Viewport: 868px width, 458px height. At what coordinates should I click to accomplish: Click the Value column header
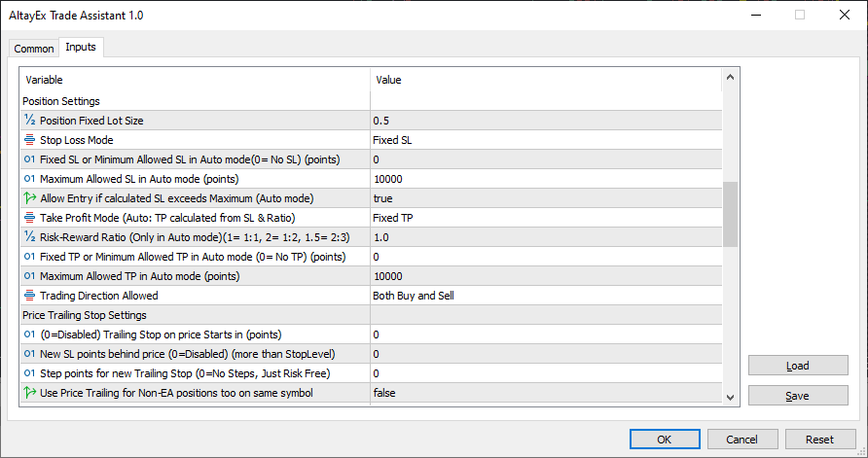546,80
